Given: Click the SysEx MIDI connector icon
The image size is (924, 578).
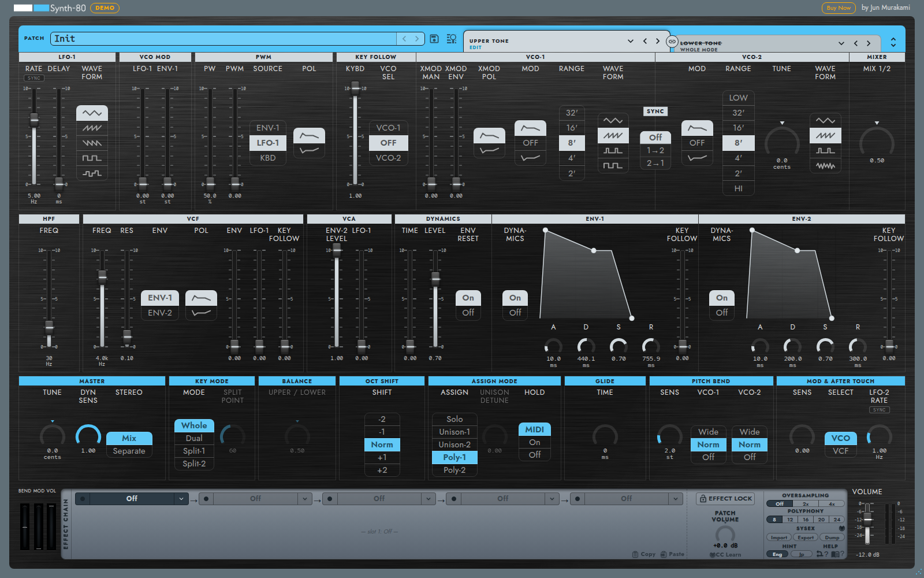Looking at the screenshot, I should [x=841, y=528].
